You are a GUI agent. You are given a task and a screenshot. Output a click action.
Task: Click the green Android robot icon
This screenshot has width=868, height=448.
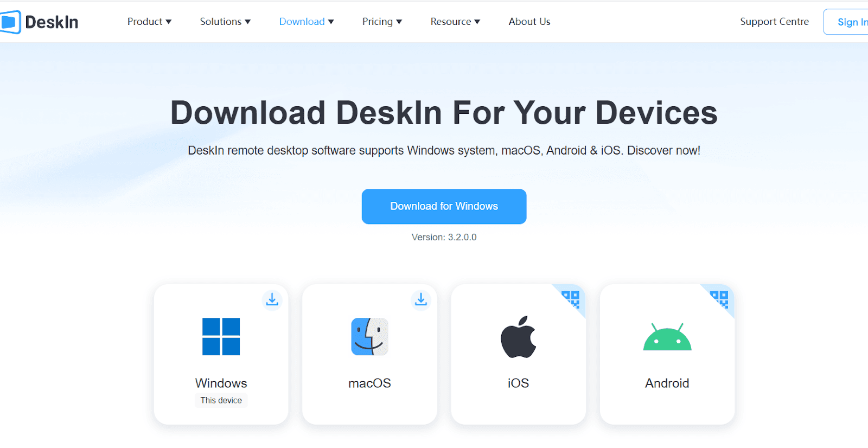click(667, 337)
